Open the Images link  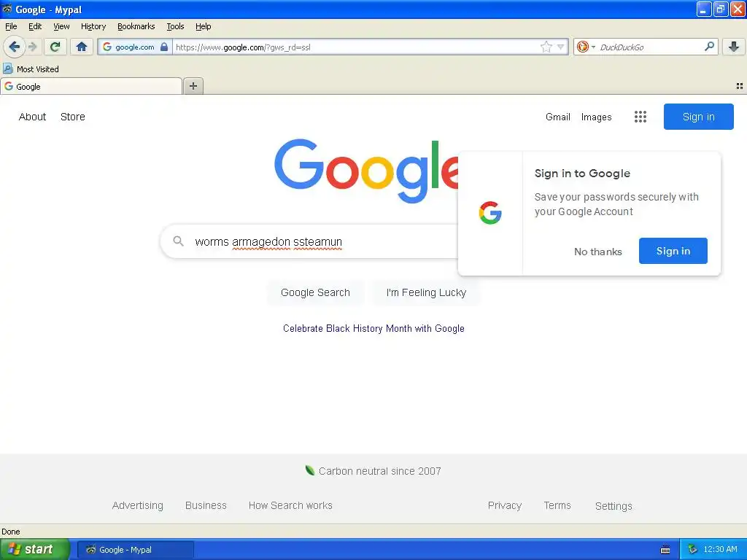(597, 117)
